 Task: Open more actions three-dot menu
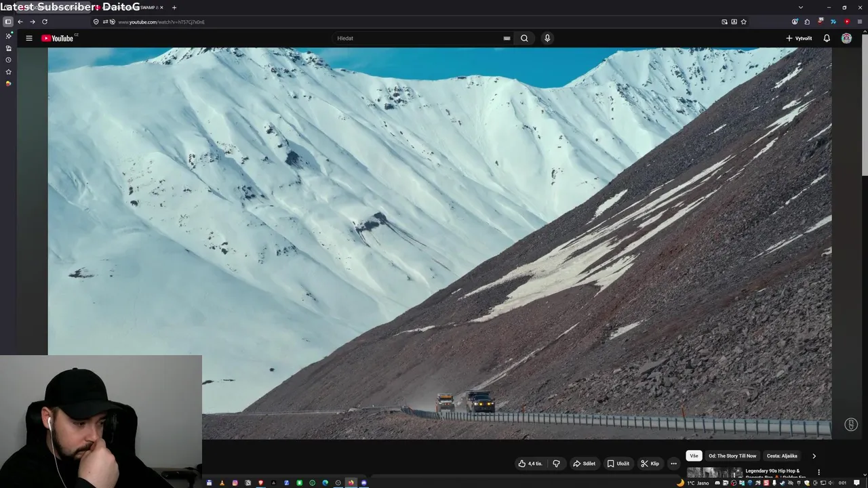coord(673,464)
